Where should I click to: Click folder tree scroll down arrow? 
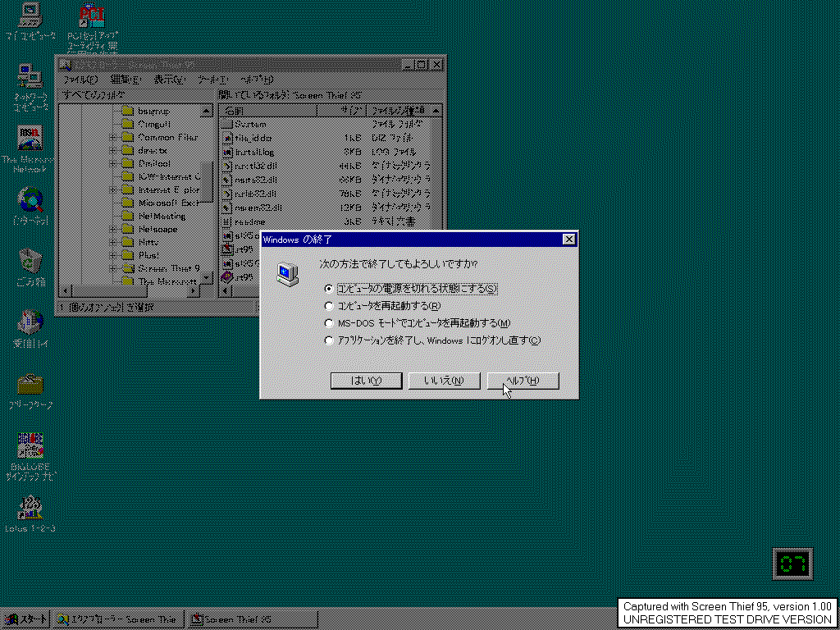pyautogui.click(x=207, y=279)
